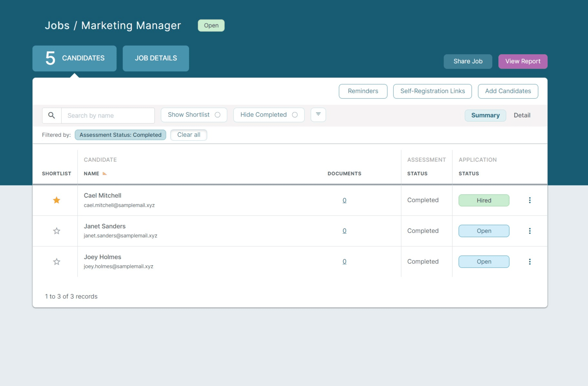The height and width of the screenshot is (386, 588).
Task: Open Reminders
Action: pos(363,91)
